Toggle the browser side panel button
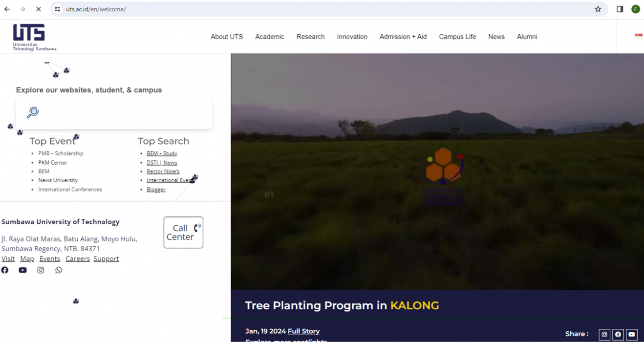This screenshot has width=644, height=342. (x=620, y=9)
